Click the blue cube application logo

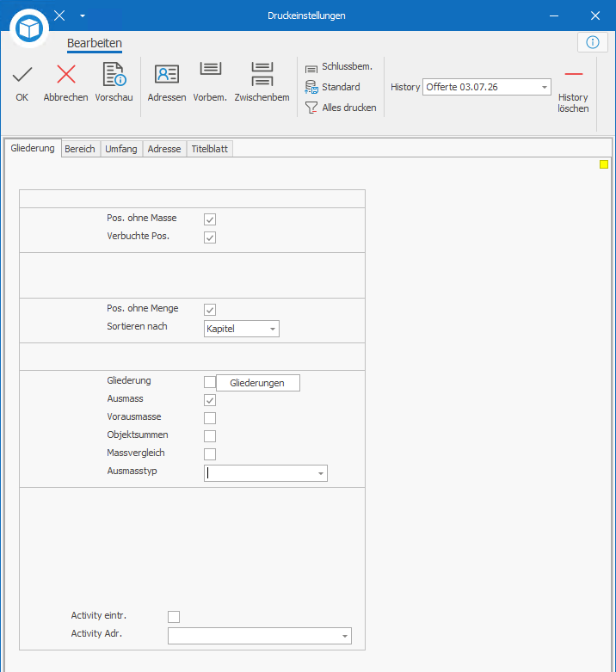pos(29,28)
